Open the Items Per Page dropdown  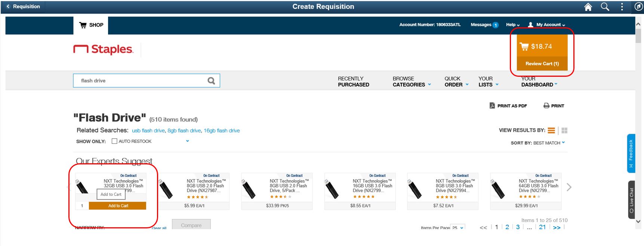pyautogui.click(x=458, y=227)
